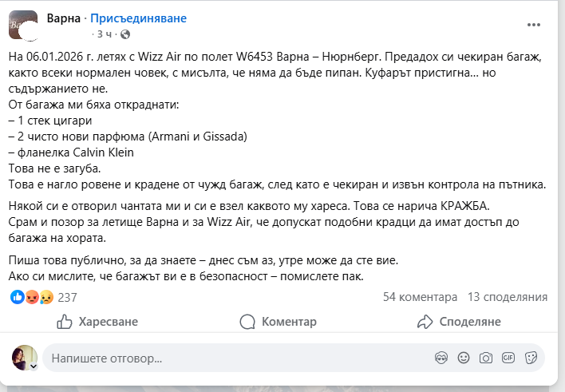The width and height of the screenshot is (565, 392).
Task: View the 54 коментара list
Action: click(415, 297)
